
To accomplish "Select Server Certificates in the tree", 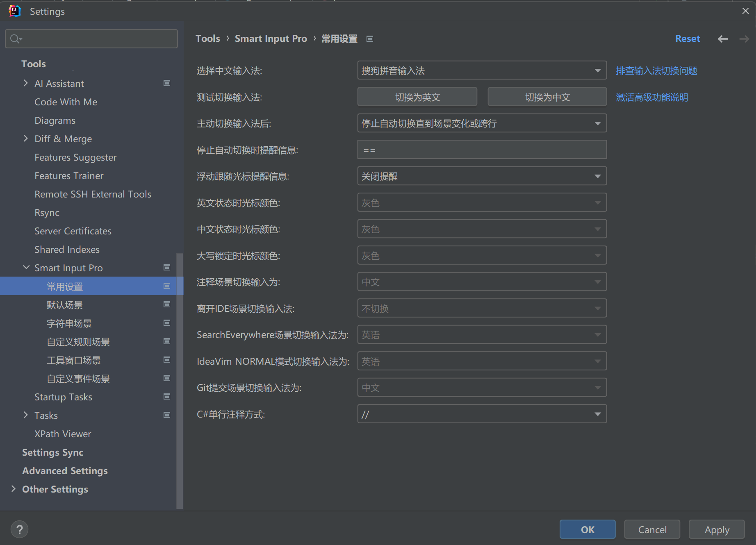I will coord(73,231).
